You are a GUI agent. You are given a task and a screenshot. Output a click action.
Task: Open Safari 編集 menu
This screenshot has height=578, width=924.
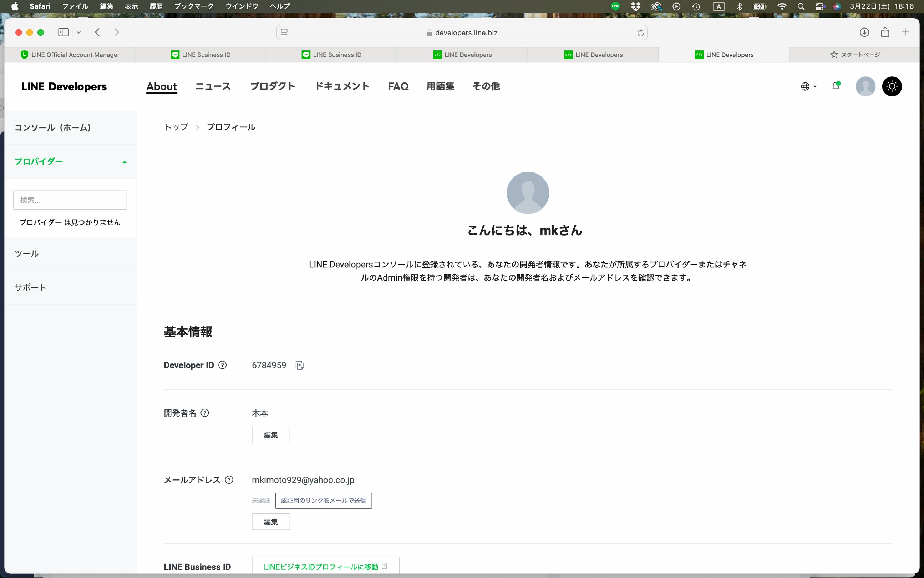[x=107, y=6]
